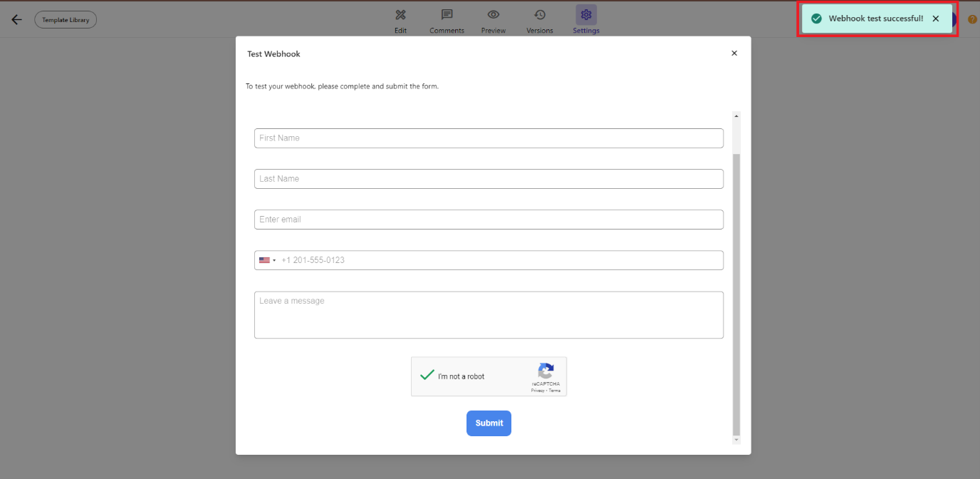This screenshot has width=980, height=479.
Task: Select the Enter email field
Action: 489,220
